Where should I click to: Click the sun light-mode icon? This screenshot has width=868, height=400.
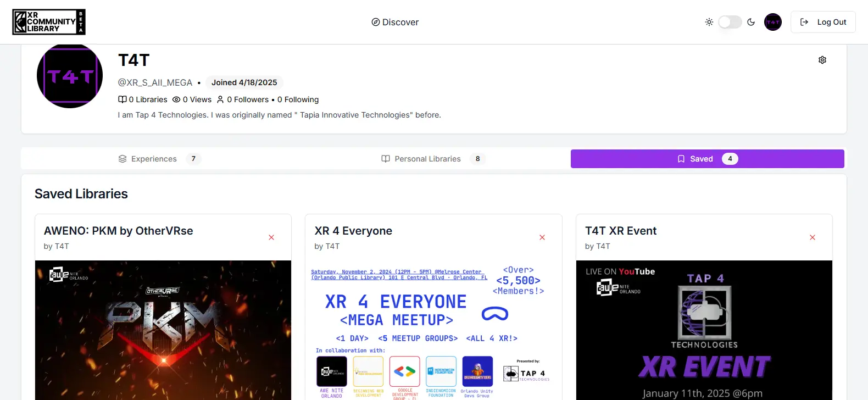(709, 22)
